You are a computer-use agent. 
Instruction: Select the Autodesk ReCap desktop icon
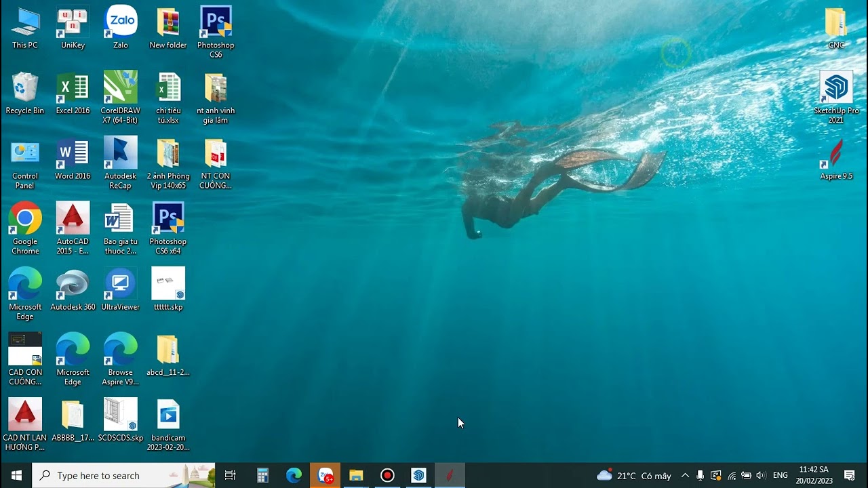tap(120, 163)
